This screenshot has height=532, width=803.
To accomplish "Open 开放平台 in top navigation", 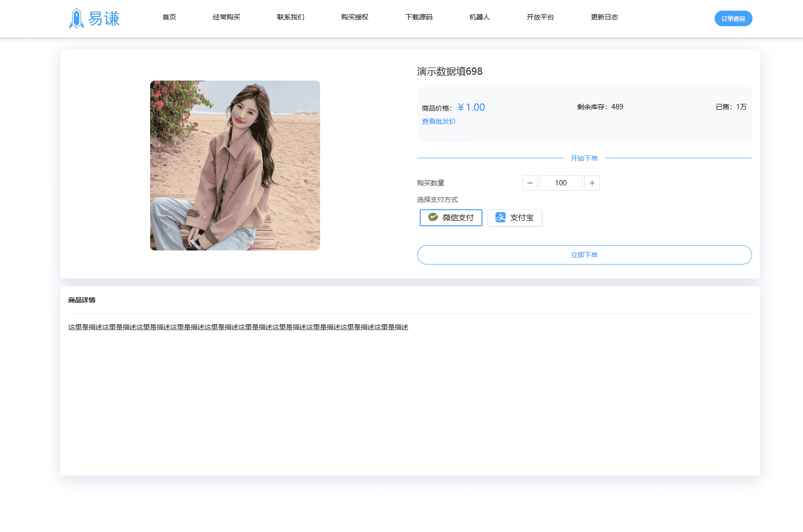I will coord(540,17).
